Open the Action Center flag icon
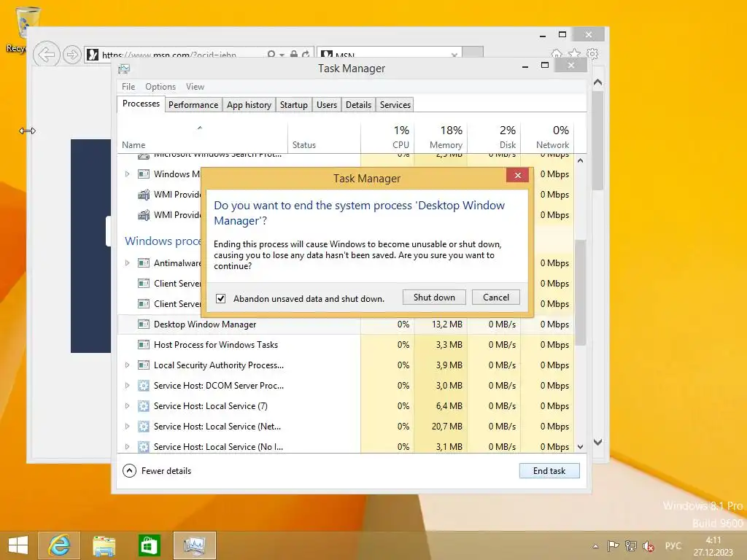 [x=613, y=545]
